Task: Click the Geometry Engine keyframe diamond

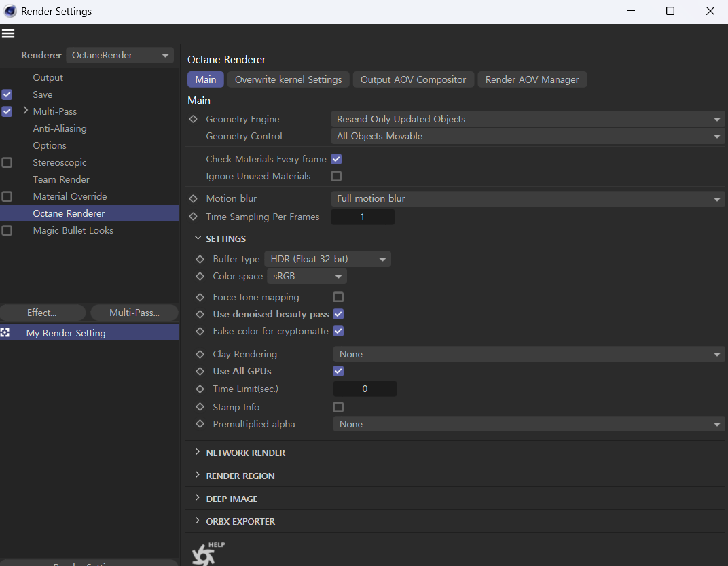Action: pyautogui.click(x=194, y=119)
